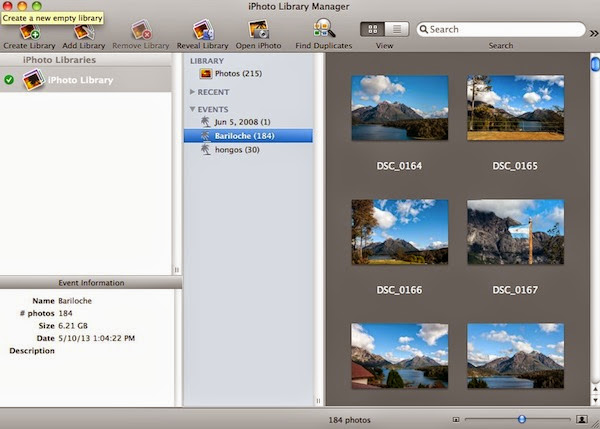Click the green checkmark beside iPhoto Library
The image size is (600, 429).
pos(9,80)
